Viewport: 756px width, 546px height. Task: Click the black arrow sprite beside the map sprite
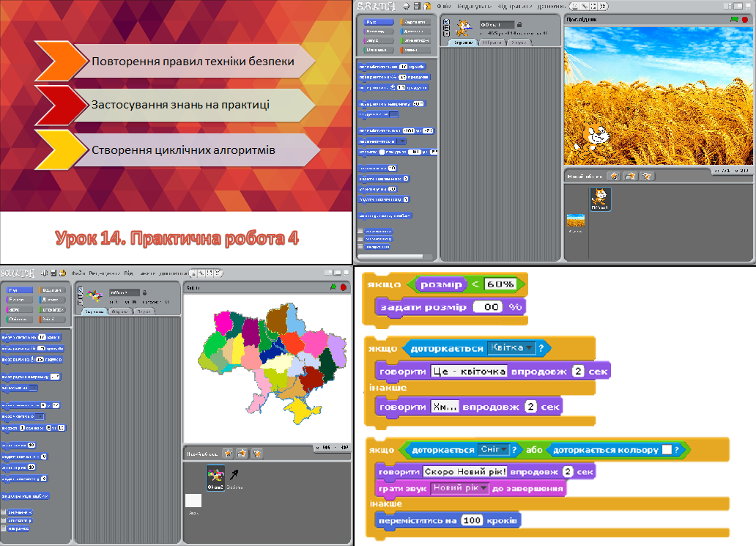[236, 475]
